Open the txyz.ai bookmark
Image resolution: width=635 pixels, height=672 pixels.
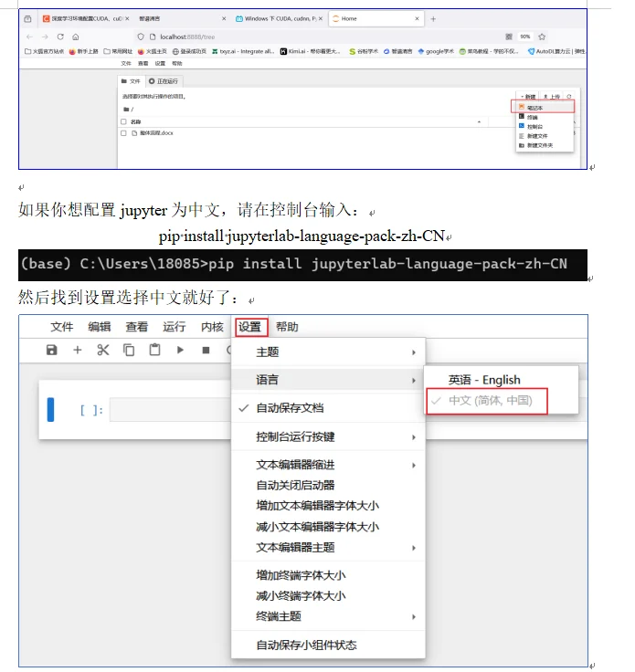(243, 51)
